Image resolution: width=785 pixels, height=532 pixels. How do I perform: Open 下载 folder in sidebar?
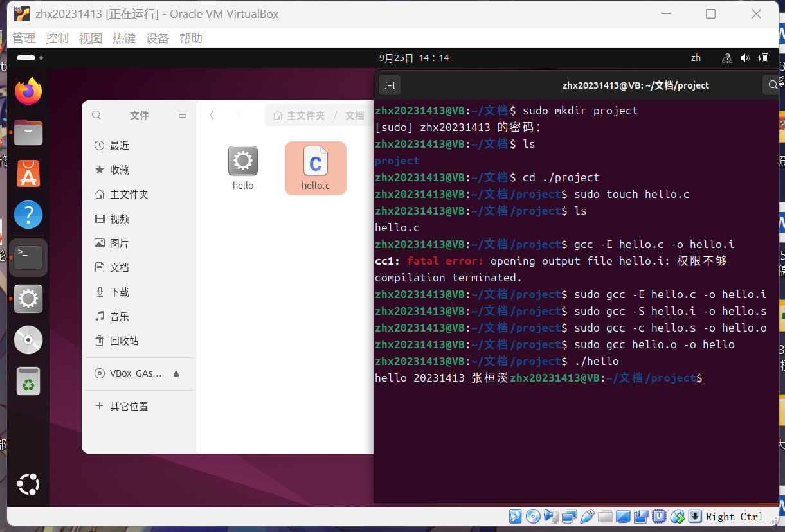pos(140,292)
